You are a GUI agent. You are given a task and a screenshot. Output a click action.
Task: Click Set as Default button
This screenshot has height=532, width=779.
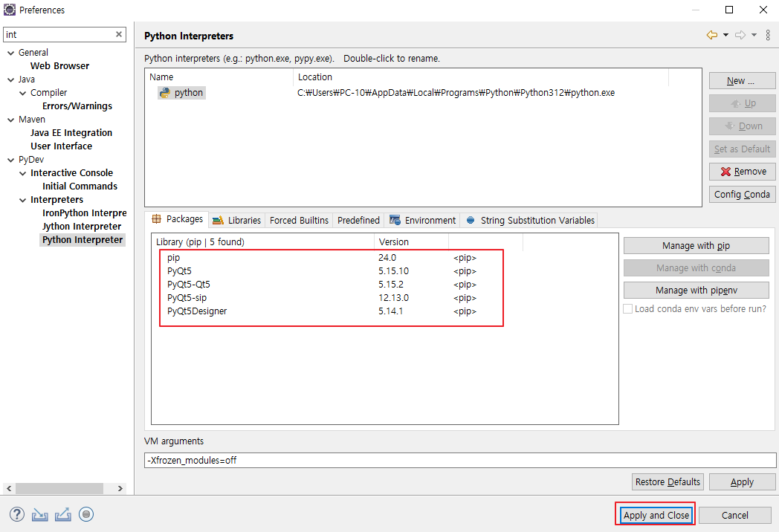pyautogui.click(x=743, y=149)
